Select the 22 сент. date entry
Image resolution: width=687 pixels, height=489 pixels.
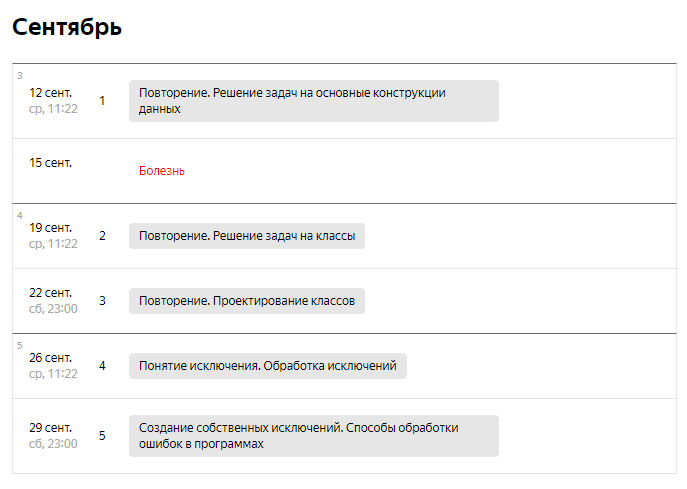click(53, 301)
